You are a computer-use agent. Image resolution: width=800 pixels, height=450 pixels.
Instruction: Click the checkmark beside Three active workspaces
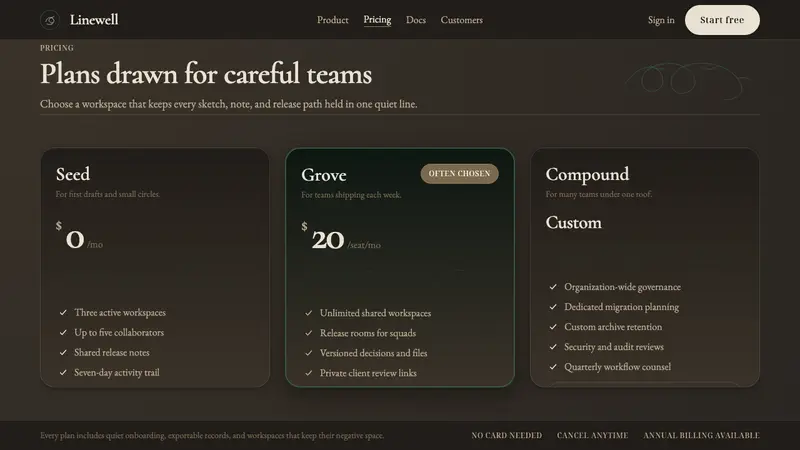[x=63, y=312]
